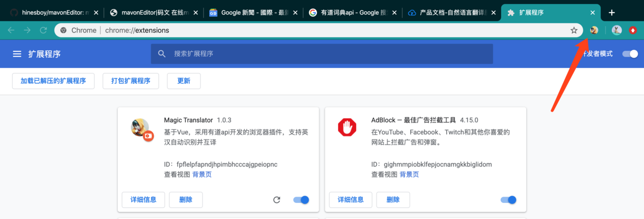This screenshot has width=644, height=219.
Task: Close the hinesboy/mavonEditor tab
Action: 96,12
